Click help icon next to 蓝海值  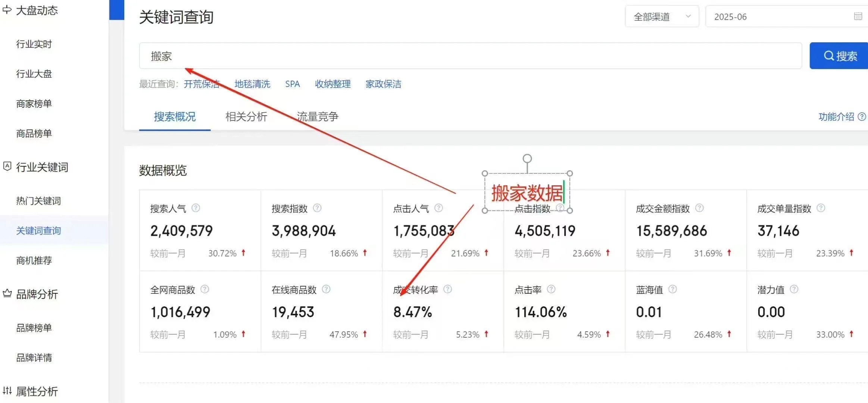tap(672, 289)
